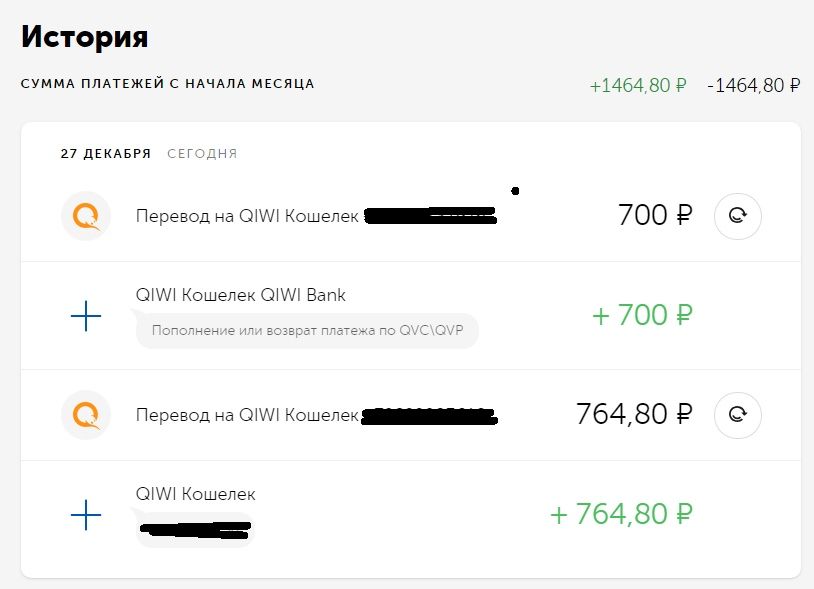
Task: Click the green +1464,80 ₽ monthly income total
Action: coord(637,85)
